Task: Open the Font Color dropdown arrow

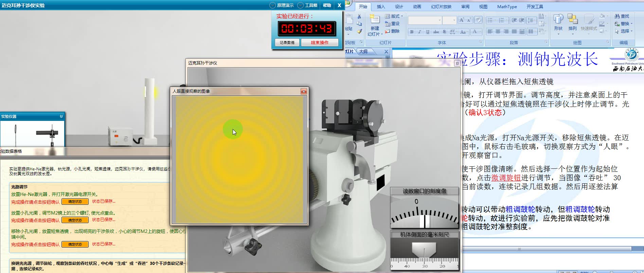Action: 480,32
